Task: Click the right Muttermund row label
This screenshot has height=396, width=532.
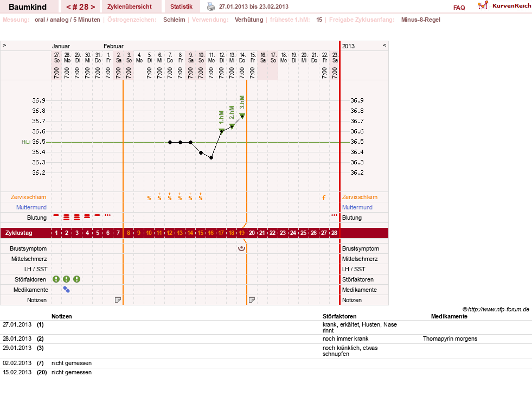Action: click(x=357, y=207)
